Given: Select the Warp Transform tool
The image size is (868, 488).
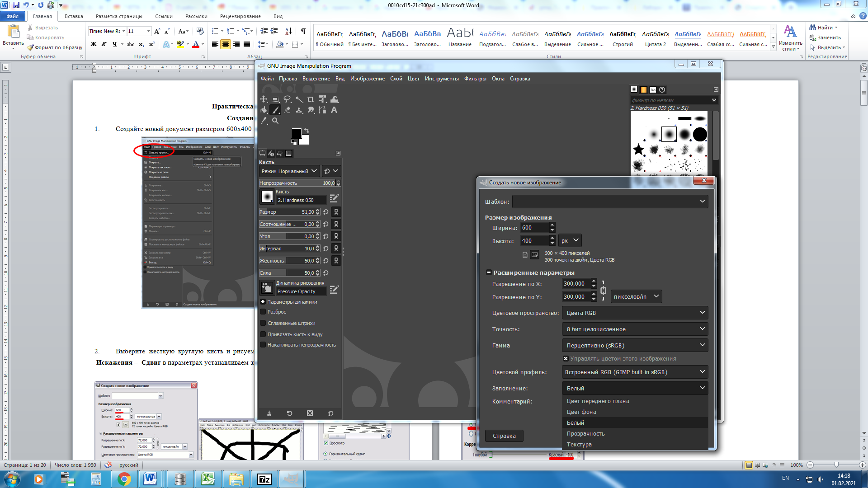Looking at the screenshot, I should point(334,99).
